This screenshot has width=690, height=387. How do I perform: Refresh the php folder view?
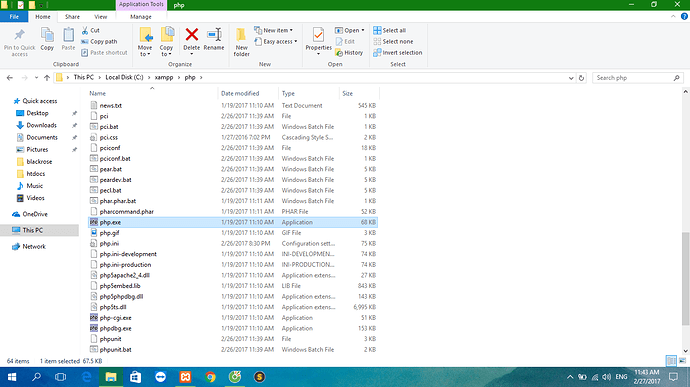click(x=581, y=78)
